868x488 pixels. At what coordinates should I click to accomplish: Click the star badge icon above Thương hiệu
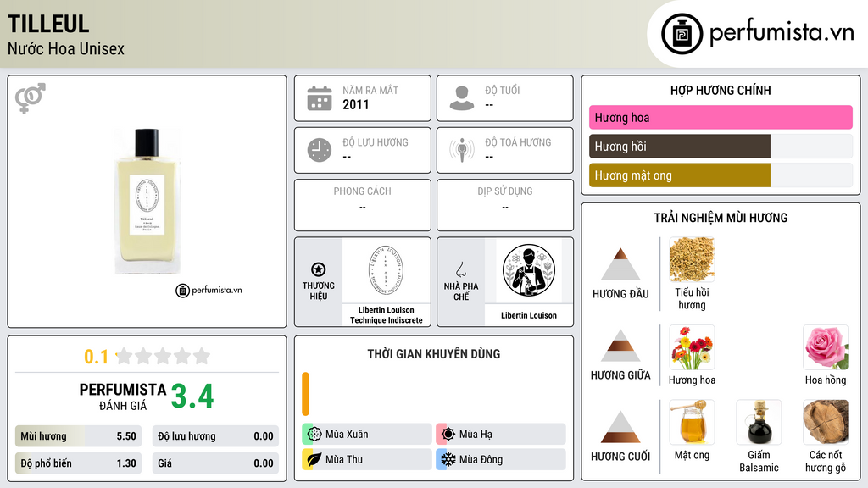(x=319, y=269)
